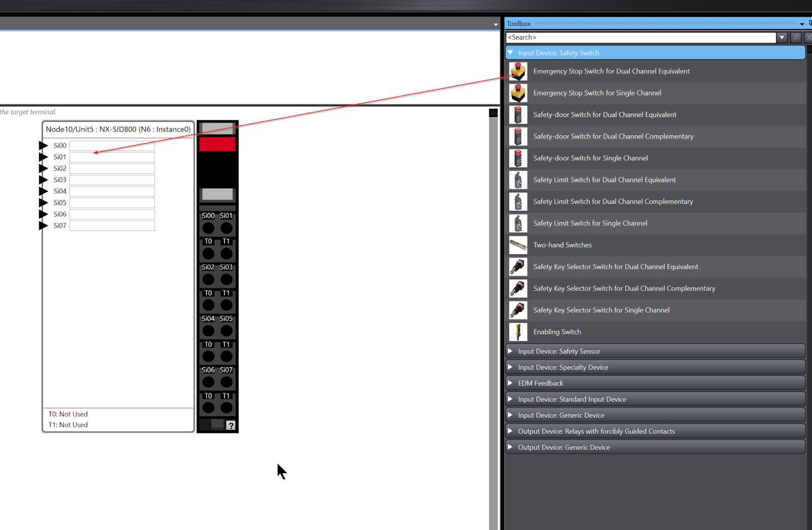Select Safety-door Switch for Single Channel text
812x530 pixels.
click(591, 158)
